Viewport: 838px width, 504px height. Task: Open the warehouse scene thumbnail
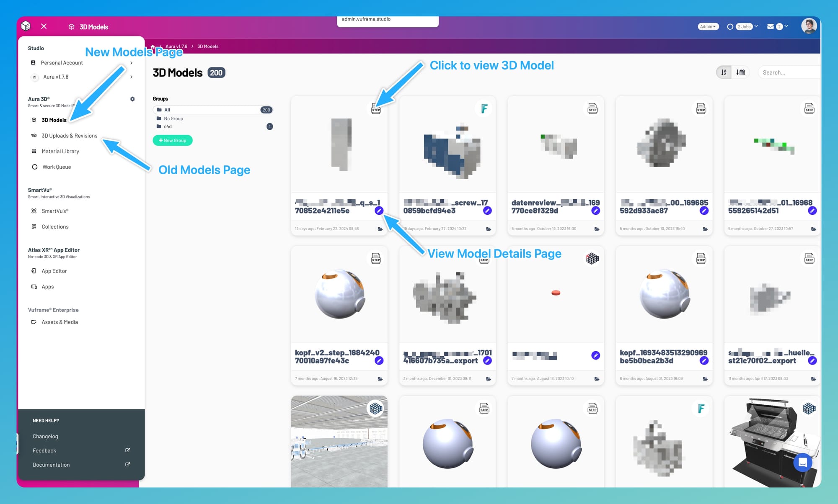tap(339, 441)
